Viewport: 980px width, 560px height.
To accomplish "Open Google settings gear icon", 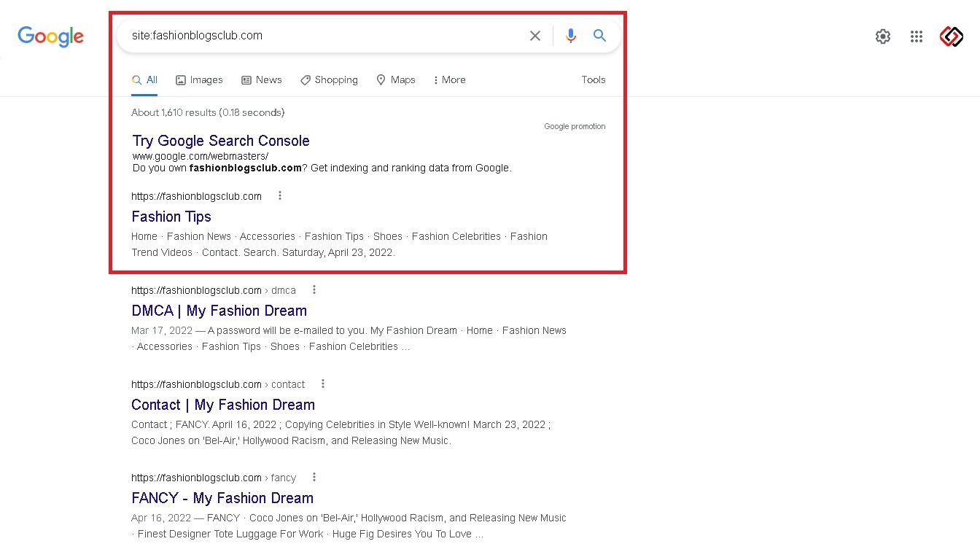I will pyautogui.click(x=883, y=36).
